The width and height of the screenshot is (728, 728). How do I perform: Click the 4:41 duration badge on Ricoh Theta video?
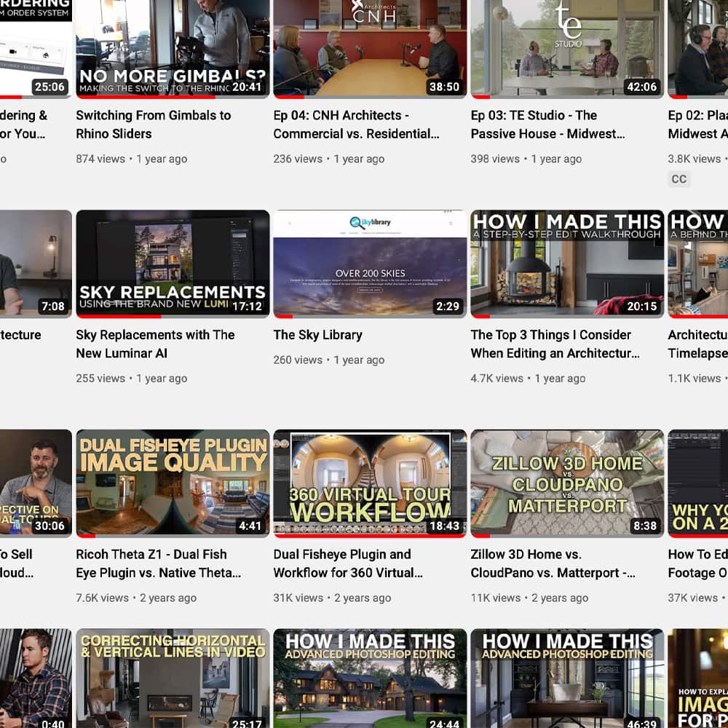tap(250, 526)
